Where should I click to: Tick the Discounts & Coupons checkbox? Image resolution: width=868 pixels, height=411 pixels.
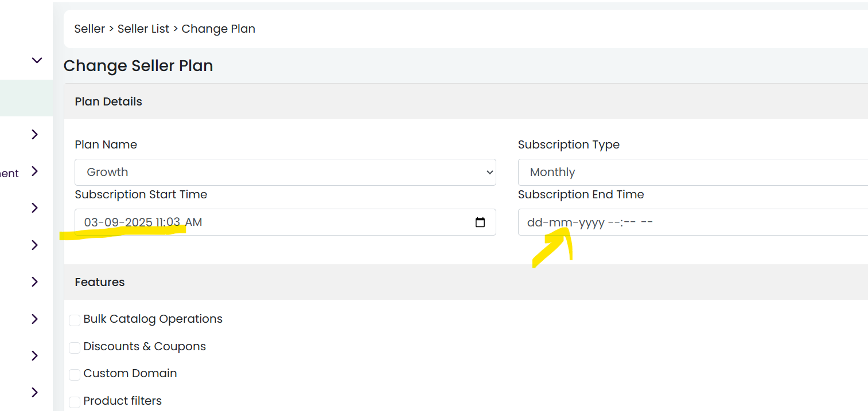pos(75,347)
